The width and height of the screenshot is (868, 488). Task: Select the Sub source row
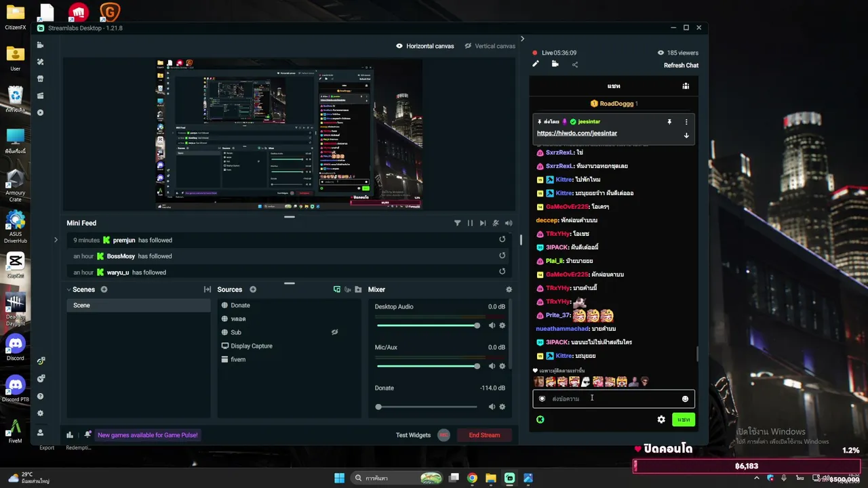[290, 332]
